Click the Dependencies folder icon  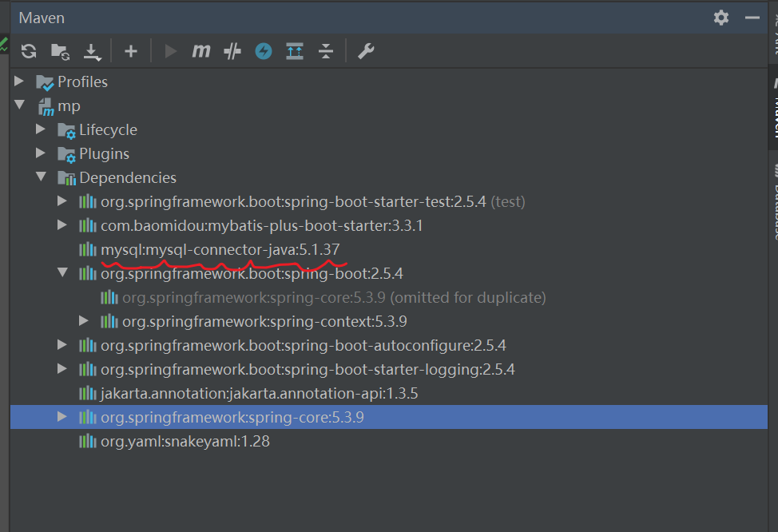coord(67,177)
